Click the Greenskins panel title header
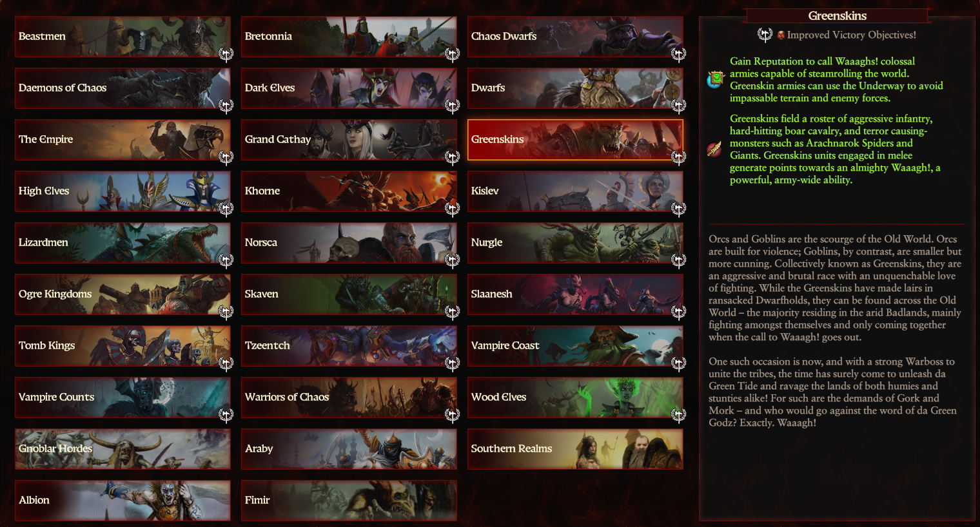This screenshot has width=980, height=527. 837,15
